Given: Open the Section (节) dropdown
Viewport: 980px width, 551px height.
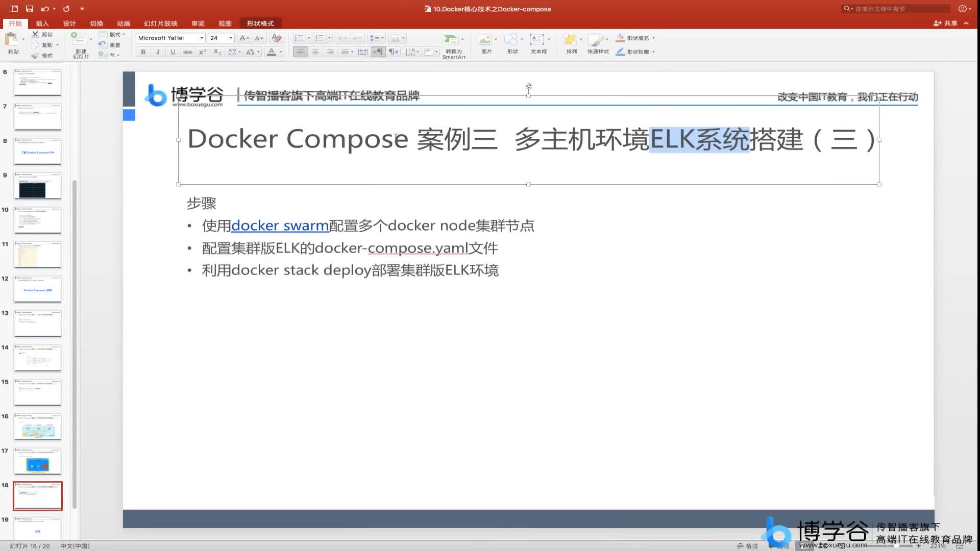Looking at the screenshot, I should point(109,55).
